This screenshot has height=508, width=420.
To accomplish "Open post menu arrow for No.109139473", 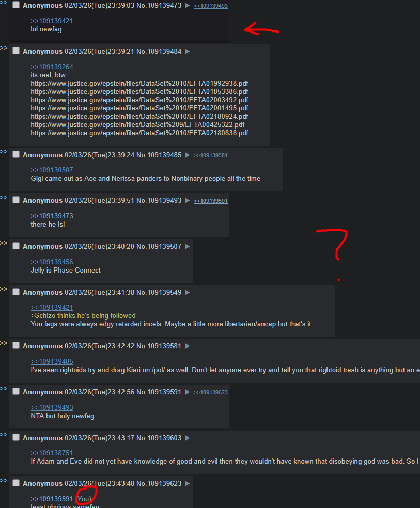I will [x=188, y=6].
